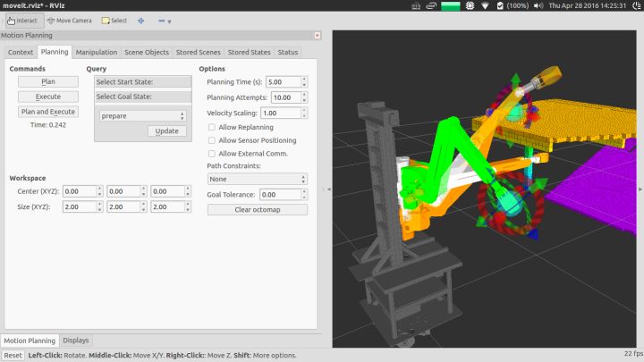Image resolution: width=644 pixels, height=362 pixels.
Task: Click the Clear octomap button
Action: (257, 210)
